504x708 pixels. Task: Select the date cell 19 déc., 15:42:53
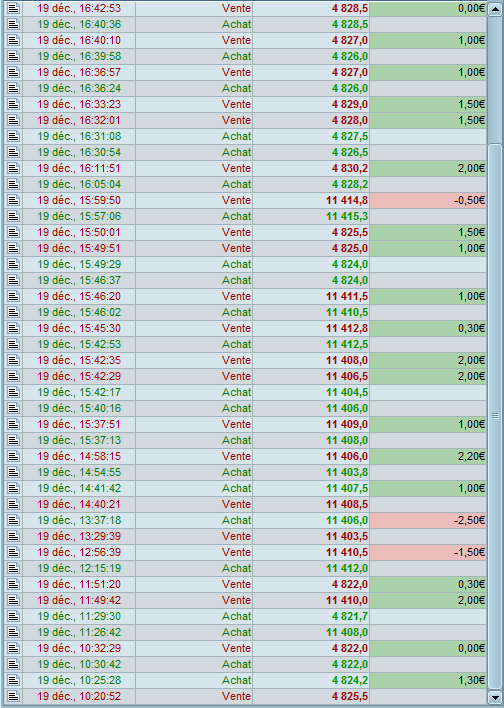click(x=79, y=344)
